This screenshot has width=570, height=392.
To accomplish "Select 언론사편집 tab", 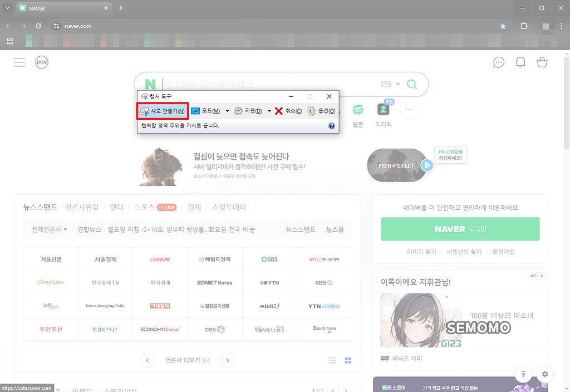I will 82,207.
